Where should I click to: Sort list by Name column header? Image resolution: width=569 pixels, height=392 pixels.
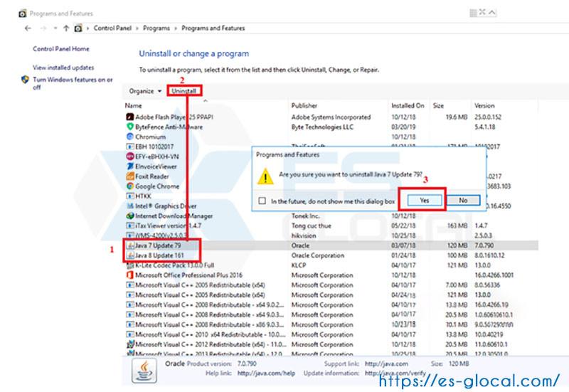coord(133,105)
